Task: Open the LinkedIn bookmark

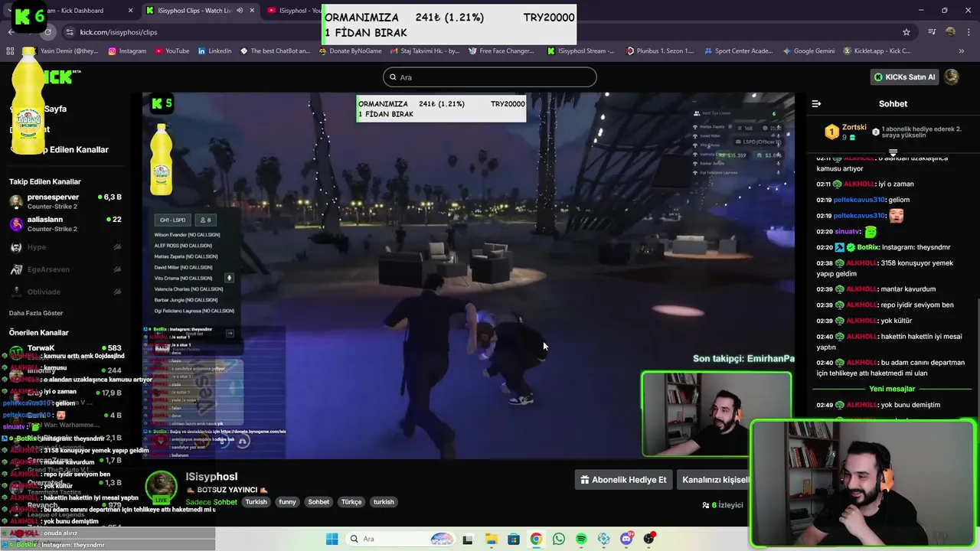Action: pos(214,51)
